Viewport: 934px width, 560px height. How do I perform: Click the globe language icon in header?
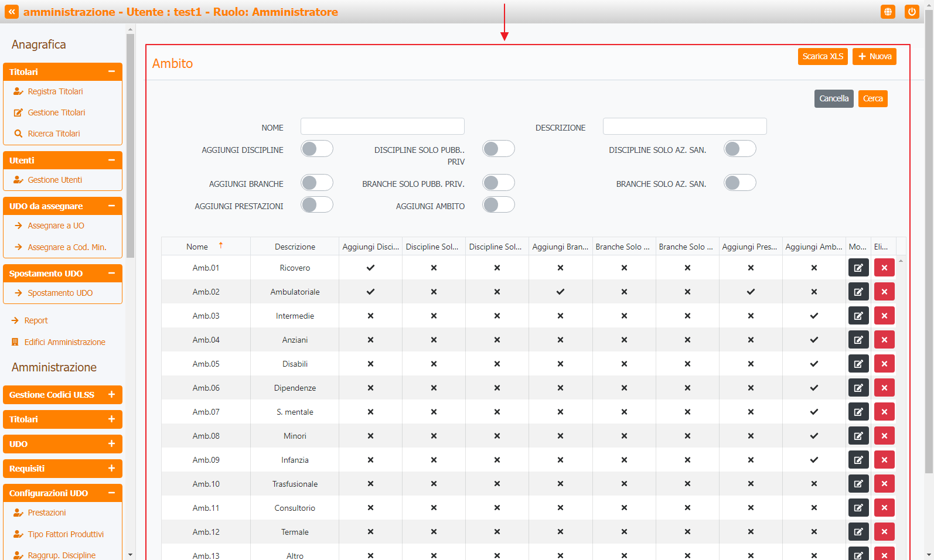tap(888, 12)
